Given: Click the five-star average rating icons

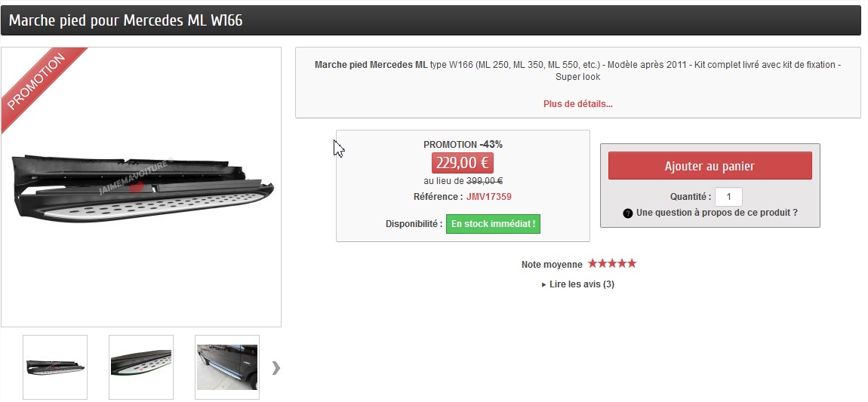Looking at the screenshot, I should (612, 264).
